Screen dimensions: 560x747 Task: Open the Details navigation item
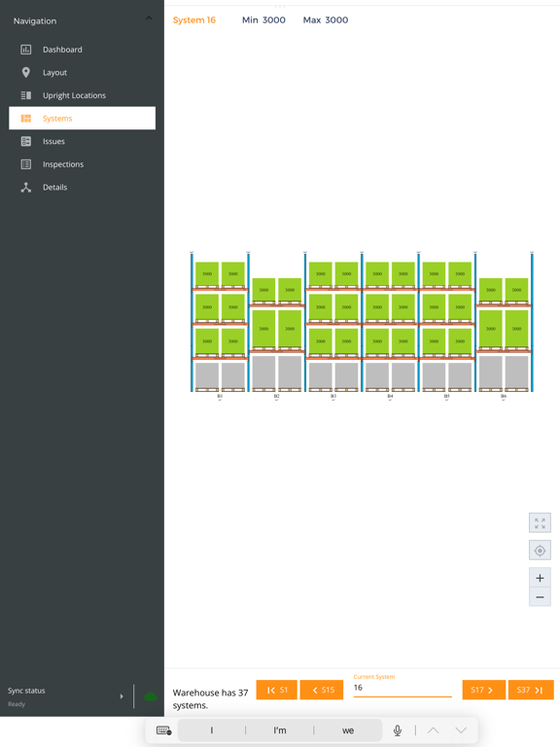pos(82,187)
